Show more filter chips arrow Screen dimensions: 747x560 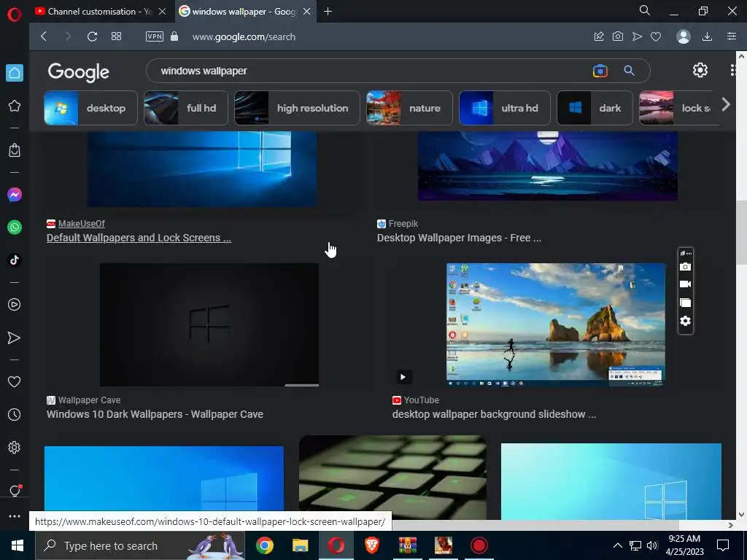(x=726, y=105)
